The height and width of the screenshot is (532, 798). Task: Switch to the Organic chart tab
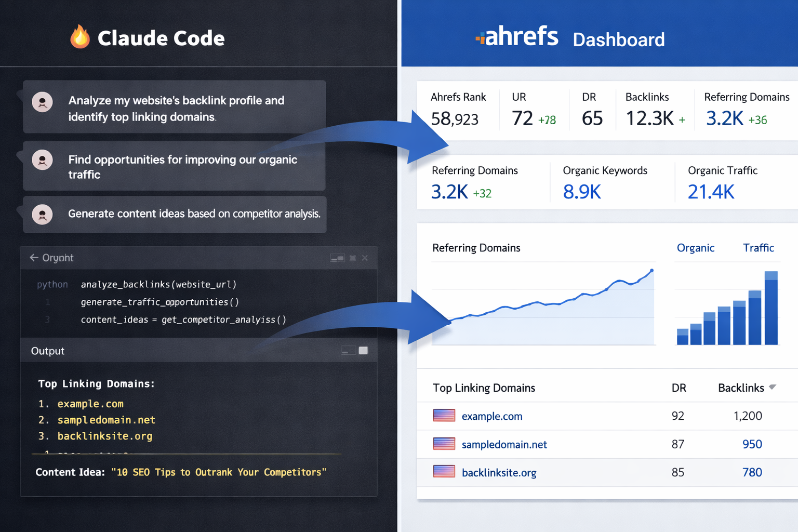(x=695, y=248)
